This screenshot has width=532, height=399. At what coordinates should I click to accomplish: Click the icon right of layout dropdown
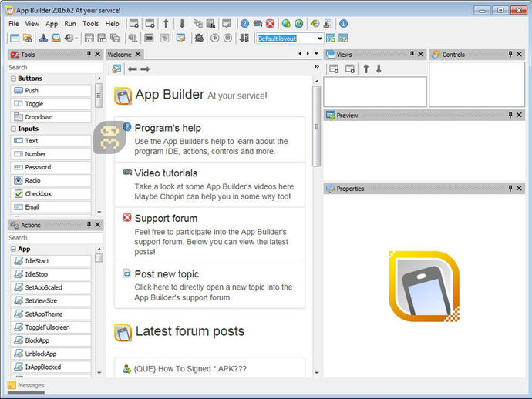pos(331,39)
